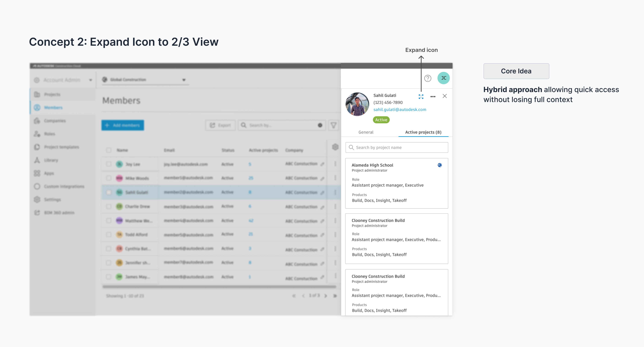This screenshot has width=644, height=347.
Task: Click the blue globe icon on Alameda High School
Action: [x=439, y=165]
